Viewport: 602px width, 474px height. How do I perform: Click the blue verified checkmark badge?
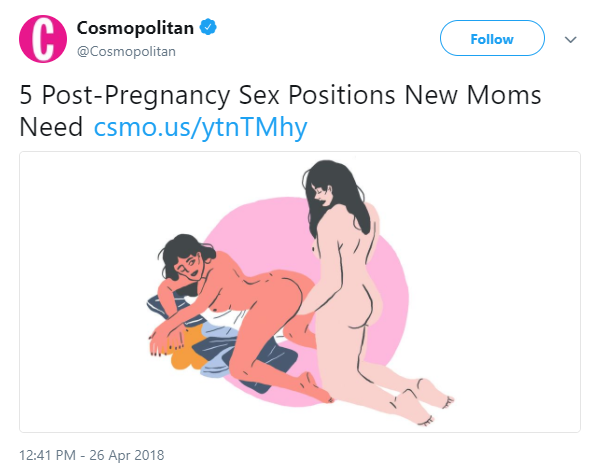208,27
